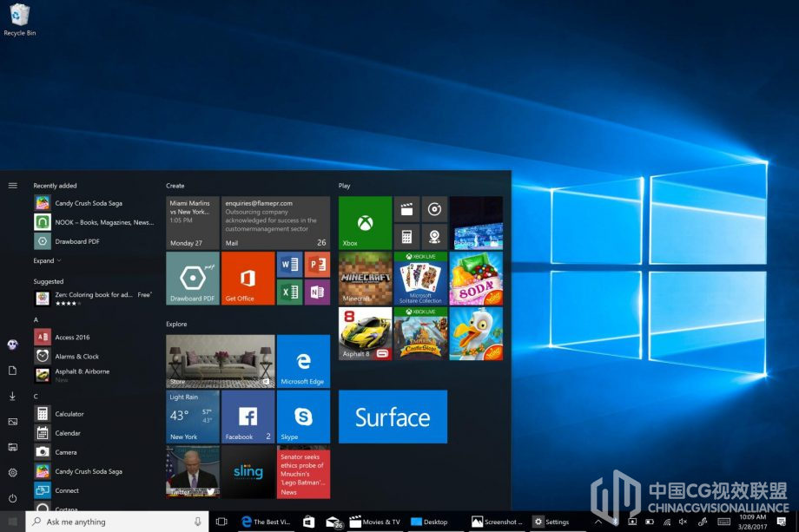
Task: Show hidden icons chevron in system tray
Action: point(598,522)
